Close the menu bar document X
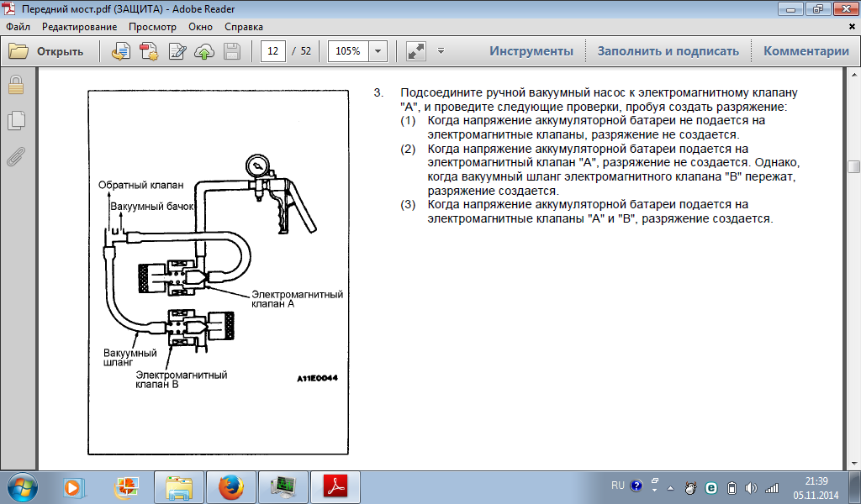Image resolution: width=861 pixels, height=504 pixels. pyautogui.click(x=853, y=27)
